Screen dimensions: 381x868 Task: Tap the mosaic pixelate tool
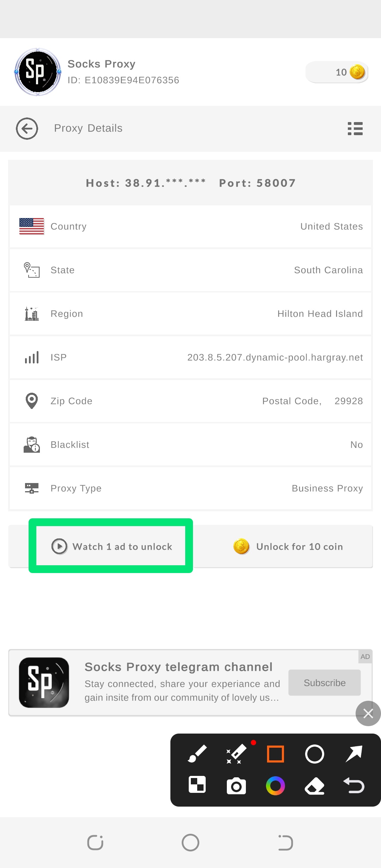197,785
